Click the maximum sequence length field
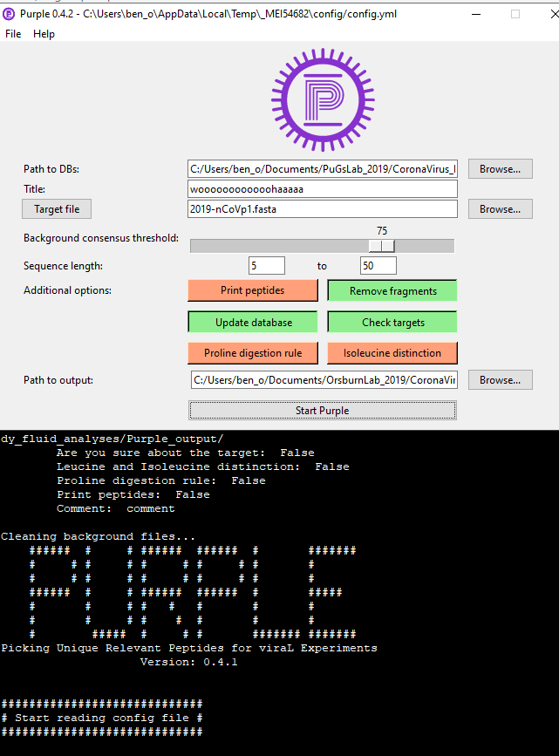The width and height of the screenshot is (559, 756). click(x=378, y=266)
